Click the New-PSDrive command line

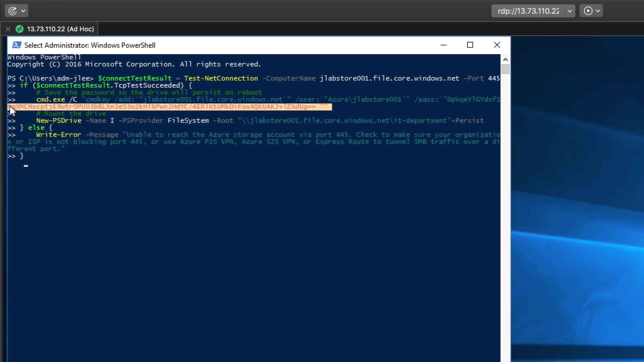tap(59, 121)
